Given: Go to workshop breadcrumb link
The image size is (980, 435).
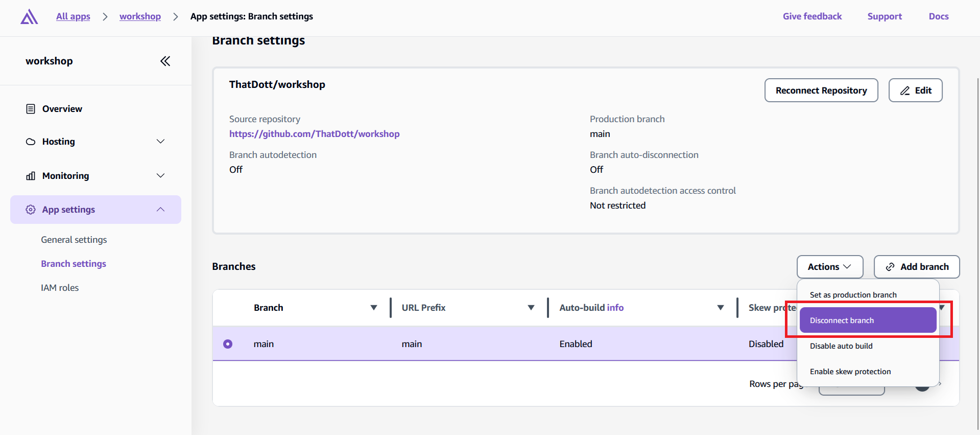Looking at the screenshot, I should click(140, 16).
